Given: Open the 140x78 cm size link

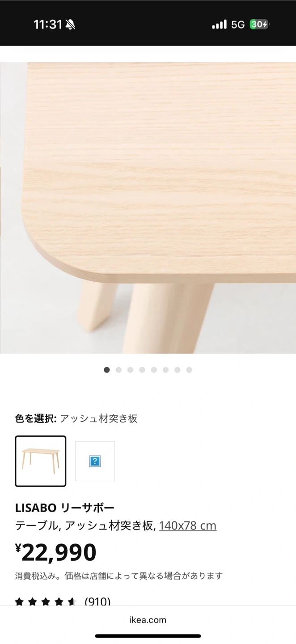Looking at the screenshot, I should pos(188,525).
